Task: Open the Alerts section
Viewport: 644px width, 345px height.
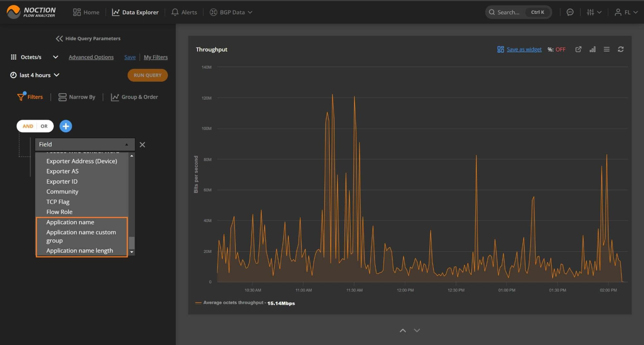Action: tap(184, 12)
